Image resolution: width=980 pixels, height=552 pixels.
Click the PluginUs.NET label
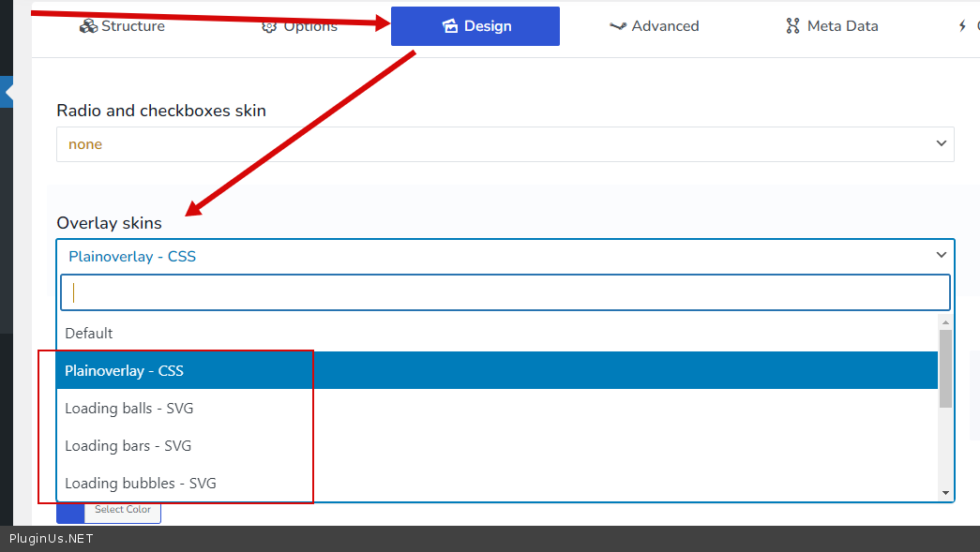tap(52, 539)
